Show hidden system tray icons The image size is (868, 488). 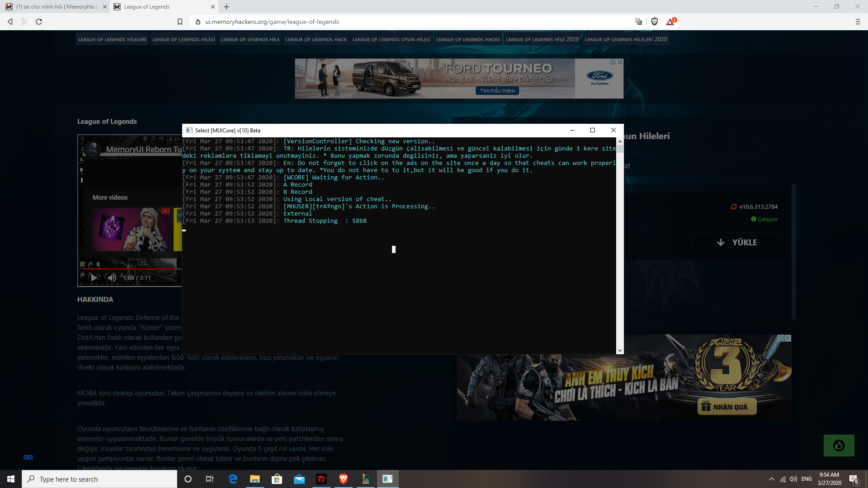pyautogui.click(x=771, y=479)
